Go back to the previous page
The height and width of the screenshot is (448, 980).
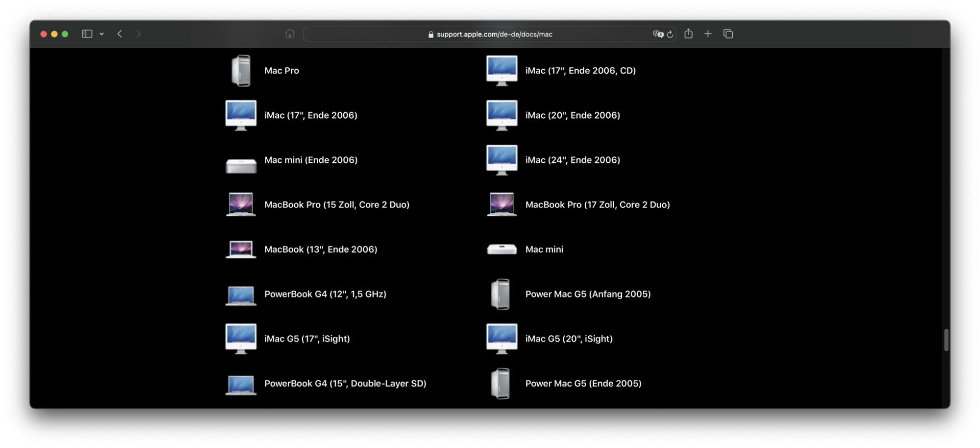[120, 34]
